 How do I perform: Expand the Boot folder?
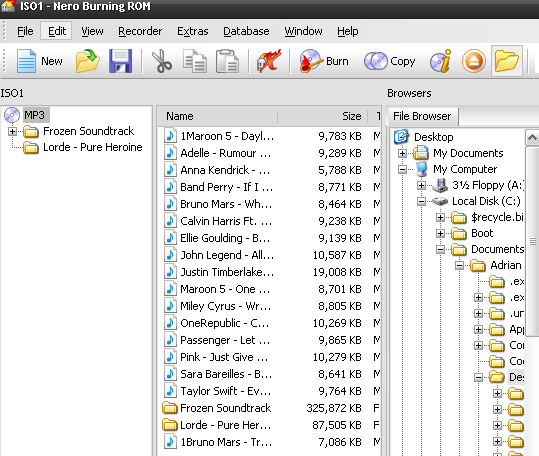coord(440,233)
